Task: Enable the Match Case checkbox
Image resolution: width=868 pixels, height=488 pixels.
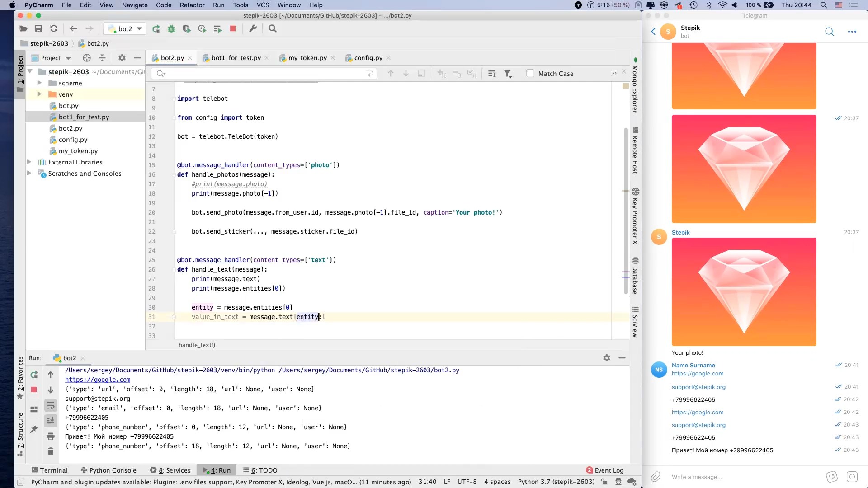Action: pos(530,74)
